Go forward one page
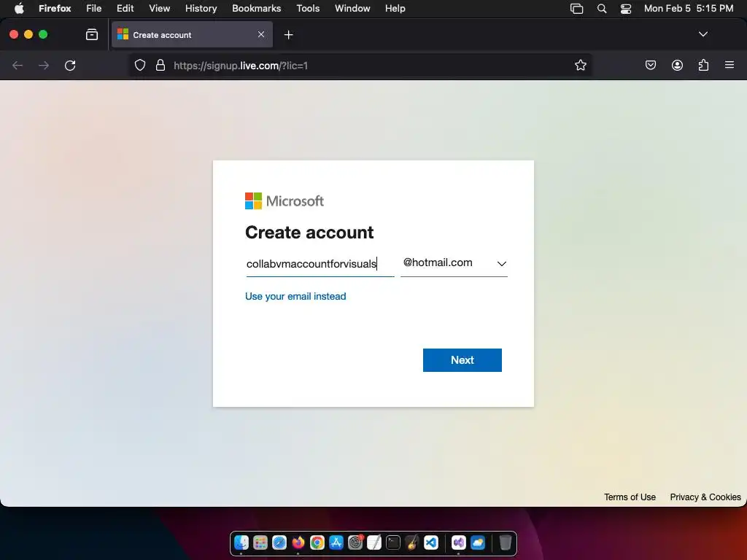 coord(44,65)
